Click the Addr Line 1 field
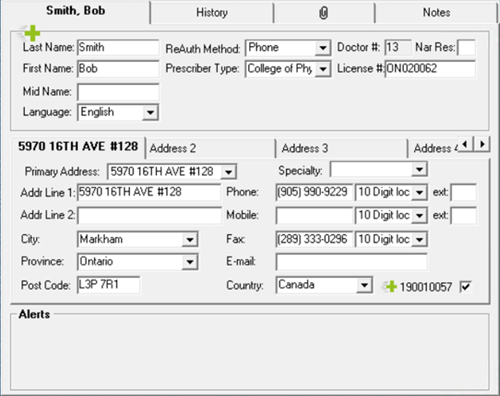 click(149, 192)
